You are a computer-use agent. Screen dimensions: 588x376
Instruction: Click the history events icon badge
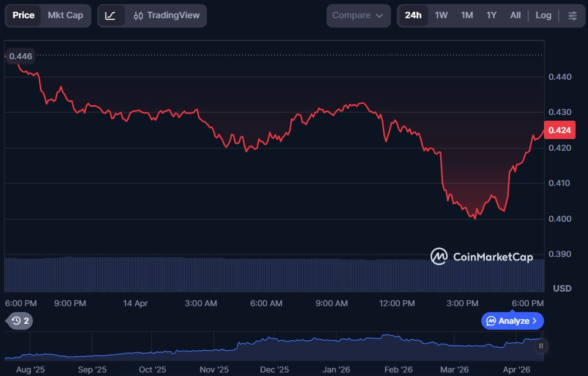point(20,321)
